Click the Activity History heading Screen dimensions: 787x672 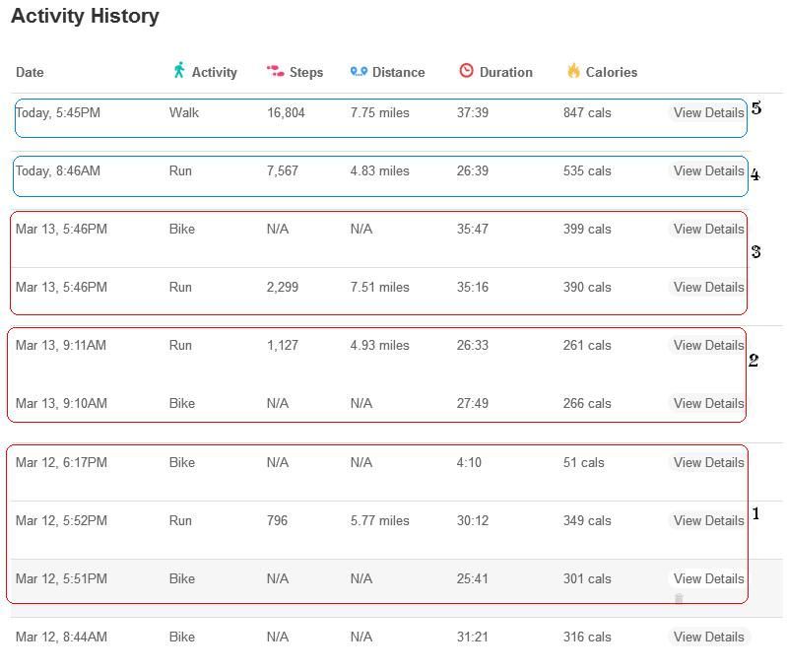point(85,16)
